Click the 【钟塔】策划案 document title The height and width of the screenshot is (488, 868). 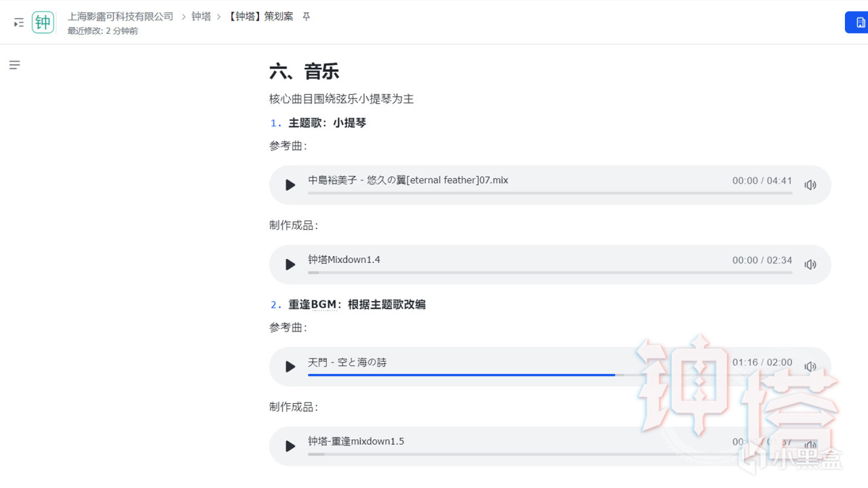pyautogui.click(x=261, y=16)
